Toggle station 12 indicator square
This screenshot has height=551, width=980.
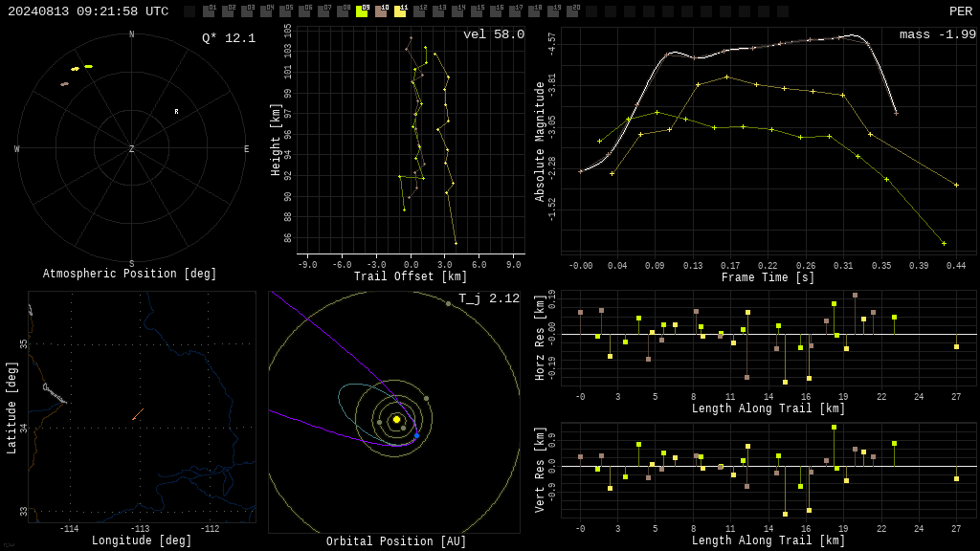click(419, 11)
